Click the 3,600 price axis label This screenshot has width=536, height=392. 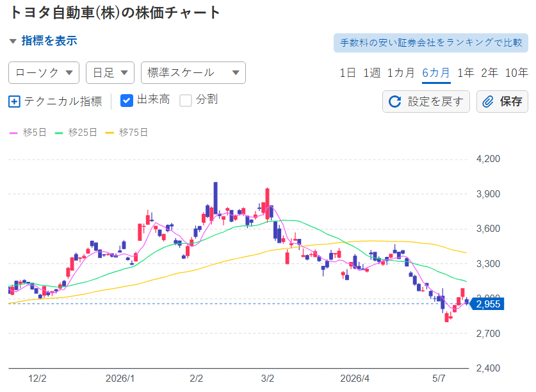(x=488, y=229)
